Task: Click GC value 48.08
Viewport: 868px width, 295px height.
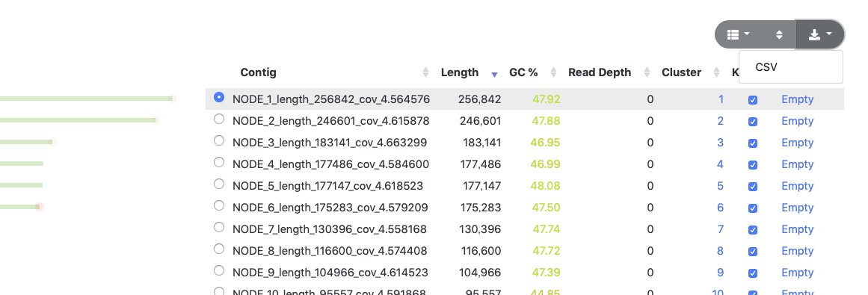Action: click(x=545, y=186)
